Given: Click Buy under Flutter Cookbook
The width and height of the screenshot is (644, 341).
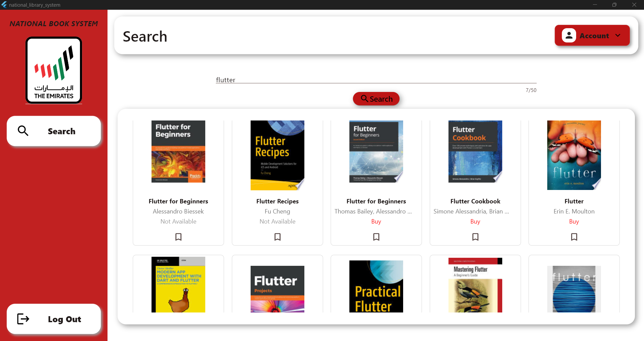Looking at the screenshot, I should 475,222.
